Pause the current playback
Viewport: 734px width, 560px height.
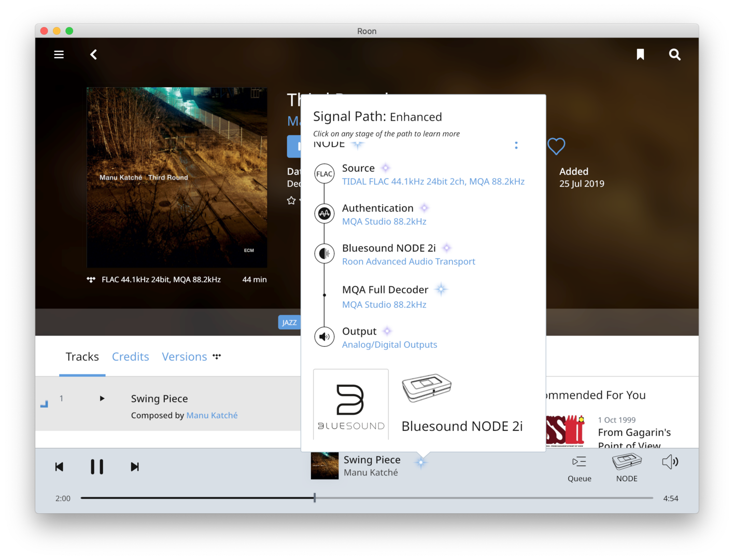(x=97, y=467)
